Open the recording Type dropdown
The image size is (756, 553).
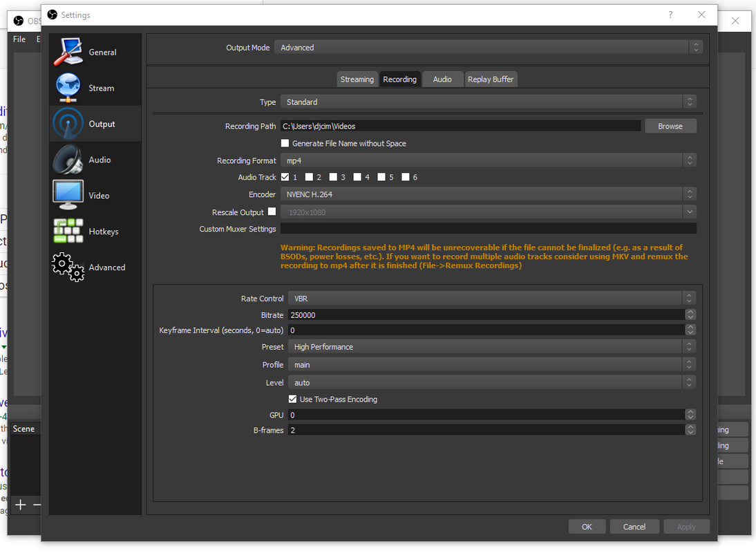488,102
